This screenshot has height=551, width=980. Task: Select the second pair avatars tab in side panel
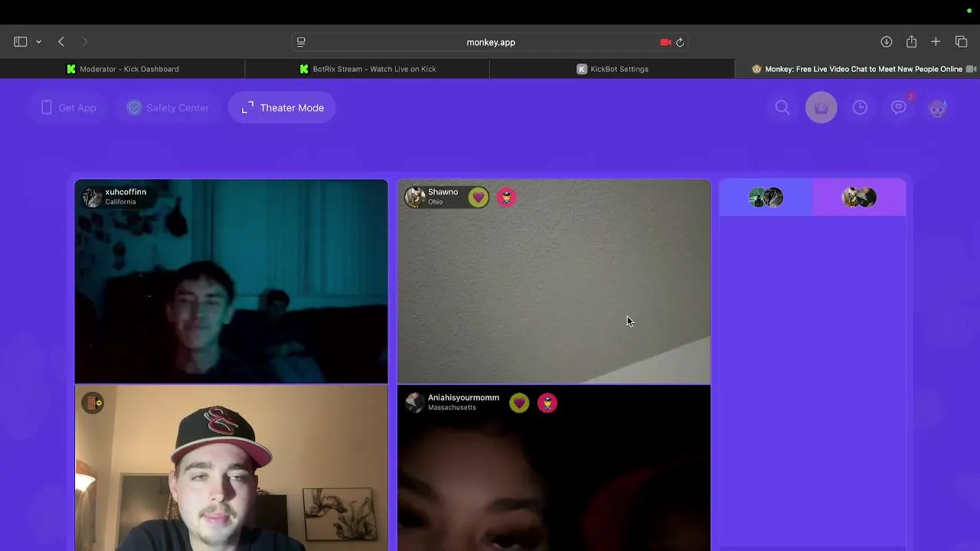point(859,197)
